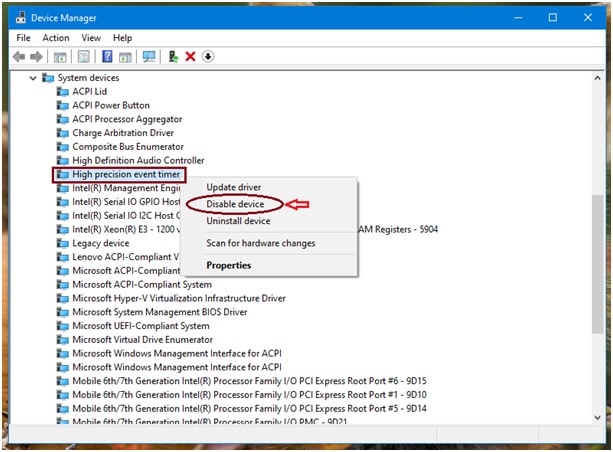Click the Scan for hardware changes monitor icon
613x452 pixels.
pyautogui.click(x=149, y=57)
